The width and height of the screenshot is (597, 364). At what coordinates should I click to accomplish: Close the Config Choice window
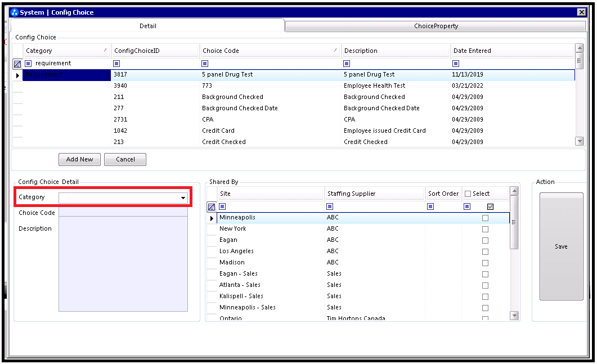click(x=581, y=12)
